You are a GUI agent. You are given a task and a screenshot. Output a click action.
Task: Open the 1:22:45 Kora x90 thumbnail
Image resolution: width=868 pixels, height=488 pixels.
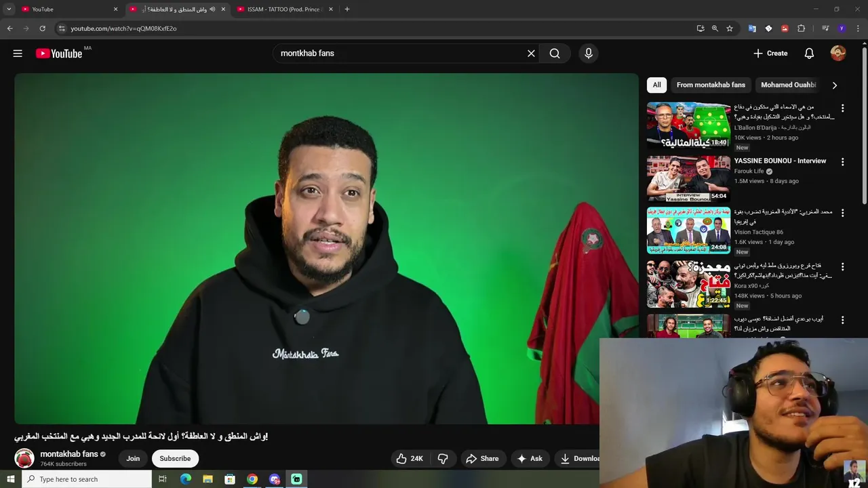pos(688,285)
